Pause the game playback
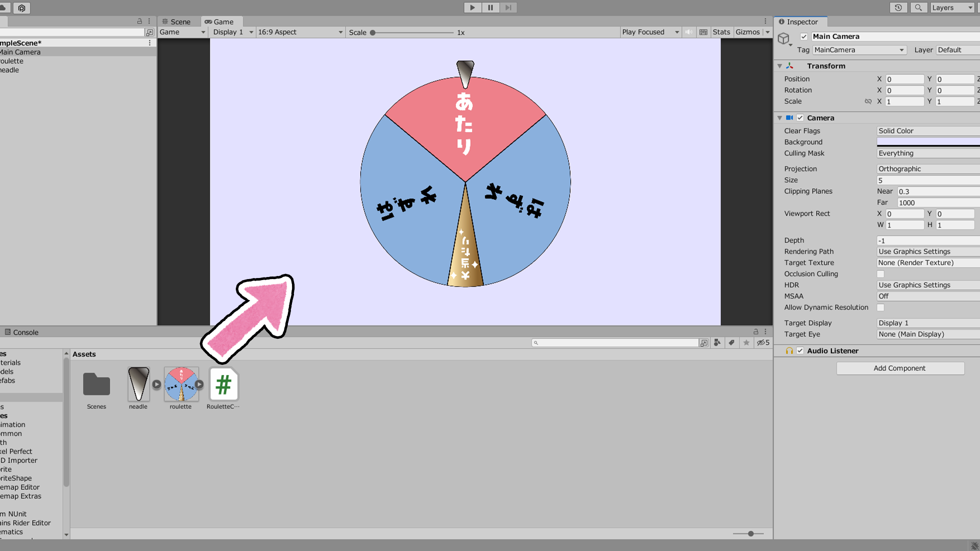 (x=490, y=7)
